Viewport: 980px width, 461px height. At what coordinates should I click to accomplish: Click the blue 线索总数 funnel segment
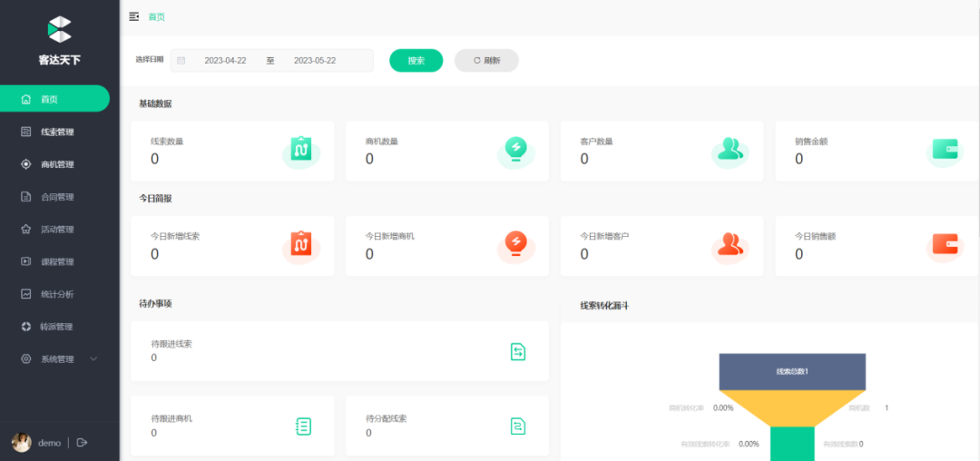pos(792,371)
